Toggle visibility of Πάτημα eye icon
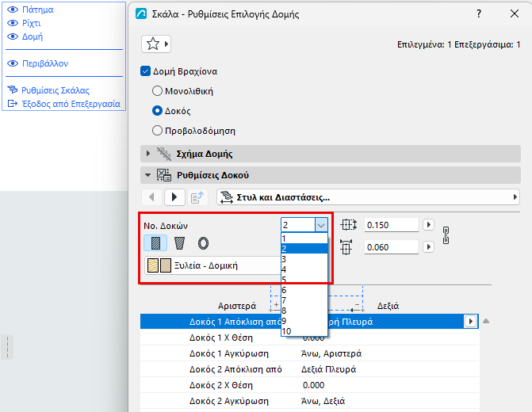Screen dimensions: 532x412 [x=13, y=10]
